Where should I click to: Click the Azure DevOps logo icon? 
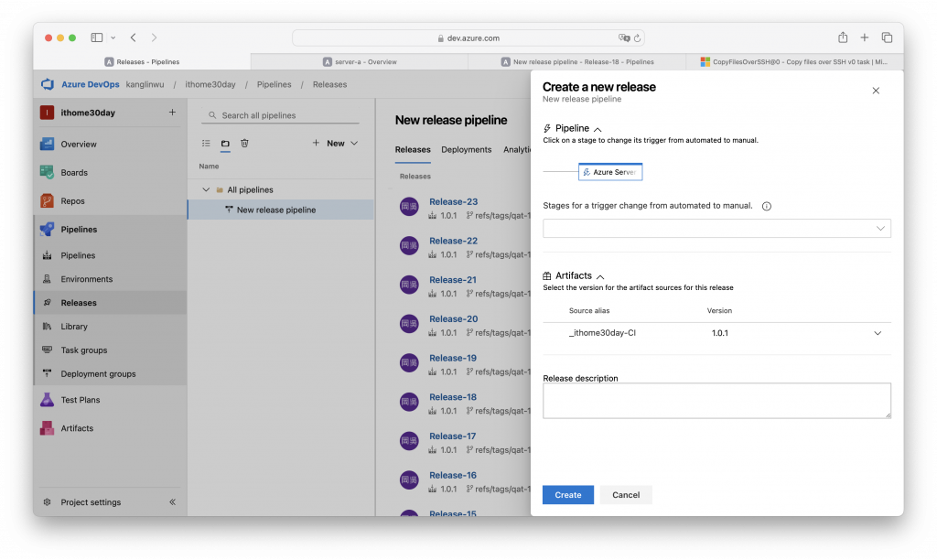[x=48, y=84]
